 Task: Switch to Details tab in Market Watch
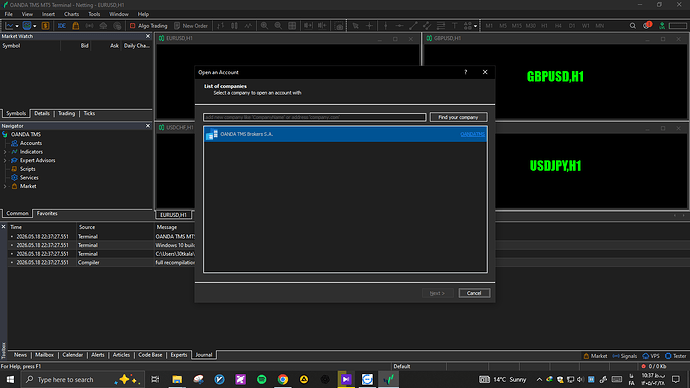pos(42,113)
